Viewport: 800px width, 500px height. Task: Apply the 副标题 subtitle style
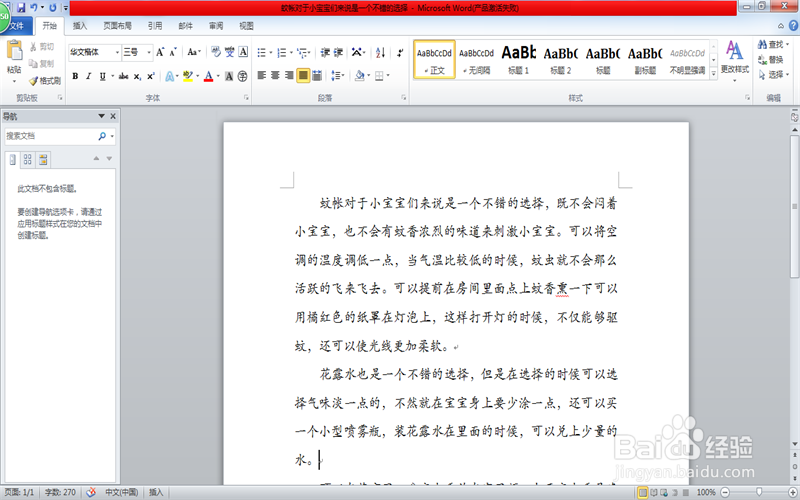point(645,60)
